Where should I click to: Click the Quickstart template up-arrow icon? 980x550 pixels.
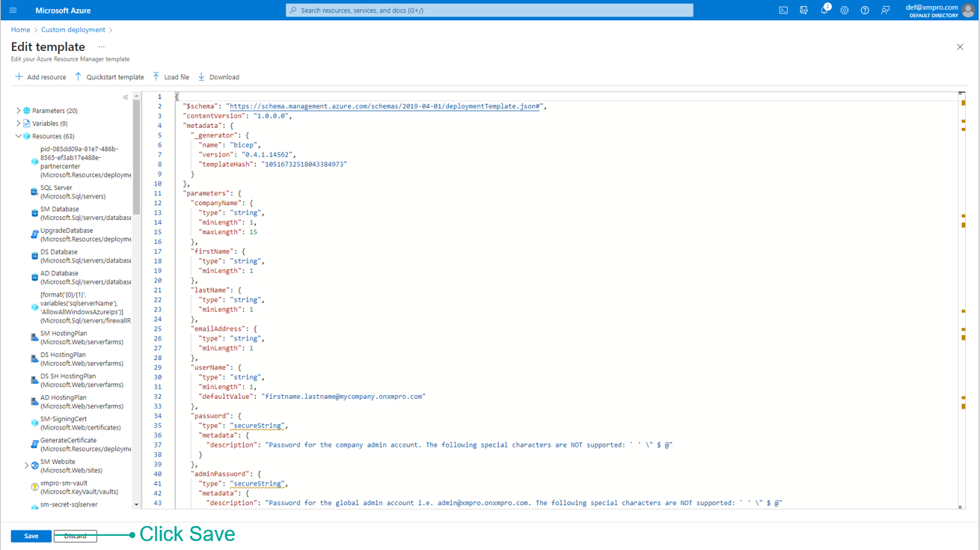78,76
